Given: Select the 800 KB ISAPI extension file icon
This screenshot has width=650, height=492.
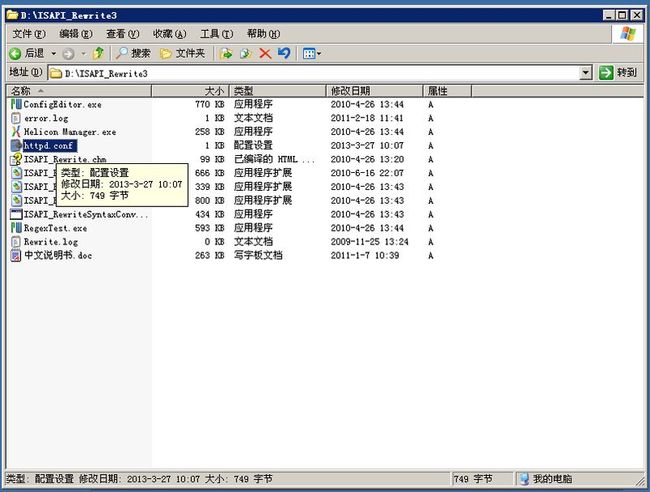Looking at the screenshot, I should click(16, 200).
